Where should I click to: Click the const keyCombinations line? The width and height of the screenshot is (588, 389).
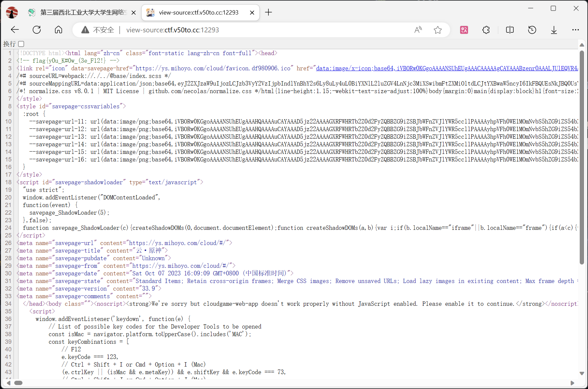point(89,342)
